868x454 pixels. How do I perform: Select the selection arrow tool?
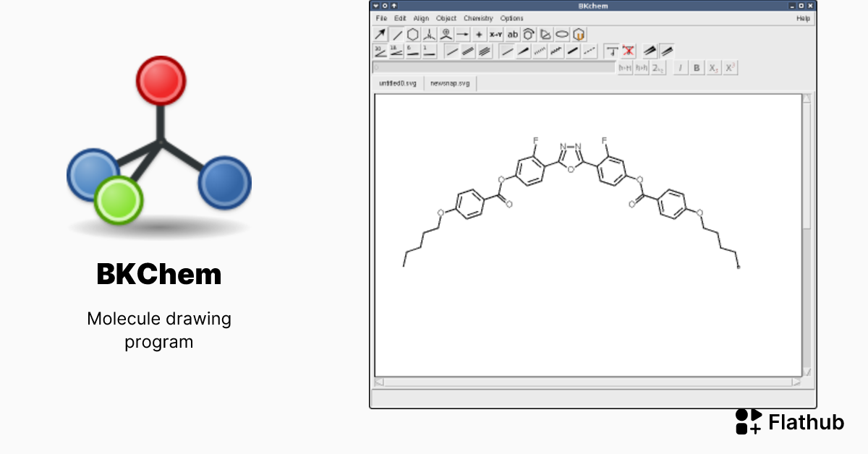[x=380, y=34]
